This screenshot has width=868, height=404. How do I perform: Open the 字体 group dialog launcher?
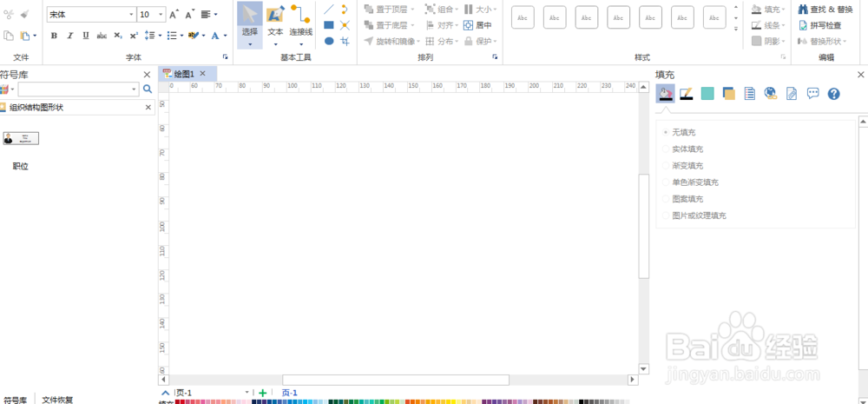(226, 56)
